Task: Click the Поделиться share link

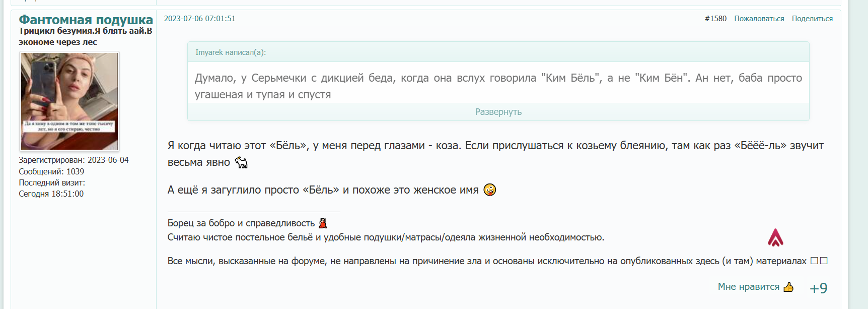Action: tap(812, 19)
